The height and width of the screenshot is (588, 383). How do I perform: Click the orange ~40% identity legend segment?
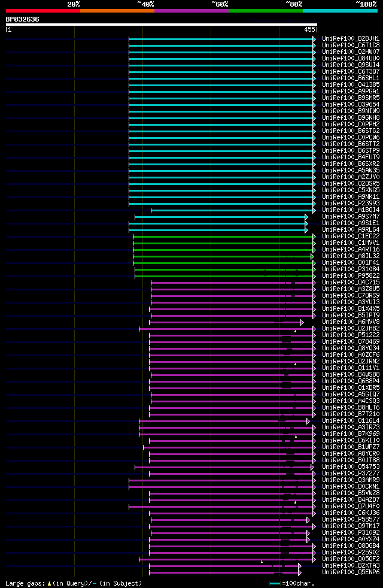pos(117,11)
